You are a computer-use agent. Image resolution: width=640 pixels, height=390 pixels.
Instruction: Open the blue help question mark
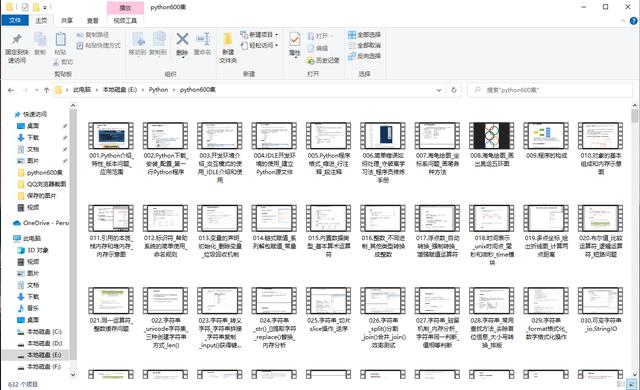tap(633, 20)
